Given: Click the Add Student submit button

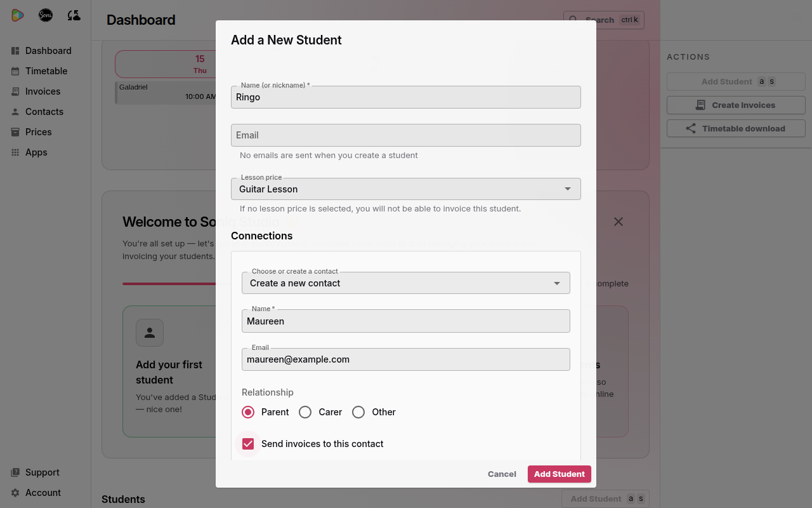Looking at the screenshot, I should tap(560, 474).
